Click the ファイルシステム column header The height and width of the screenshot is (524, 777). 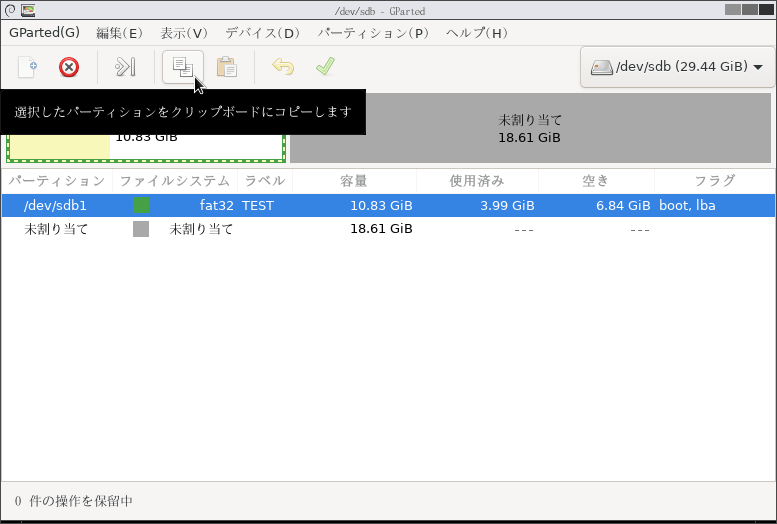(175, 181)
